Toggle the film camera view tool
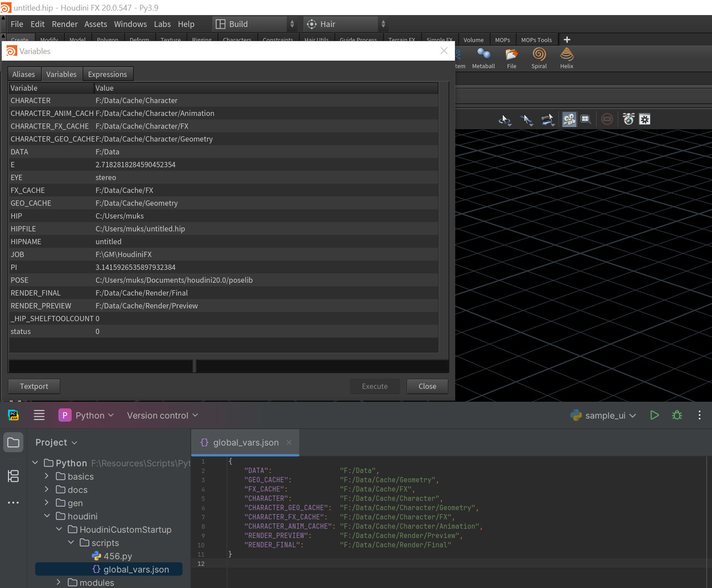 [569, 119]
